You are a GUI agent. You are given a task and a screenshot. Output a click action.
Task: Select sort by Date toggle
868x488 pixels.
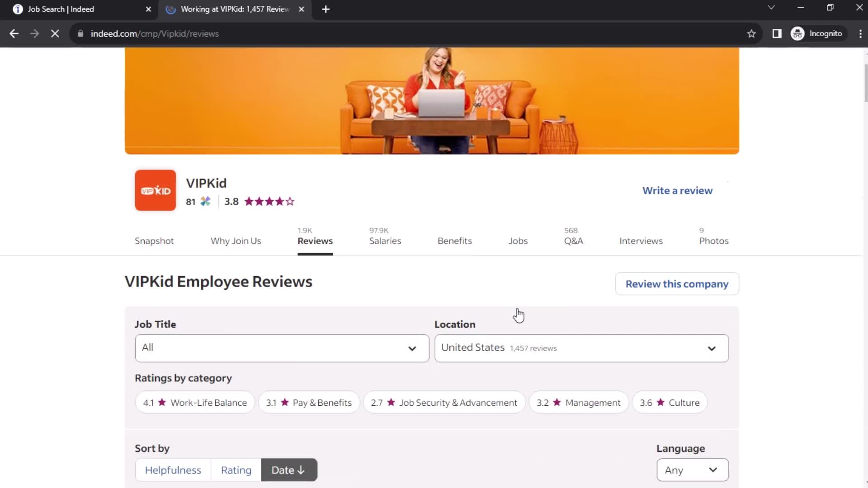point(288,470)
